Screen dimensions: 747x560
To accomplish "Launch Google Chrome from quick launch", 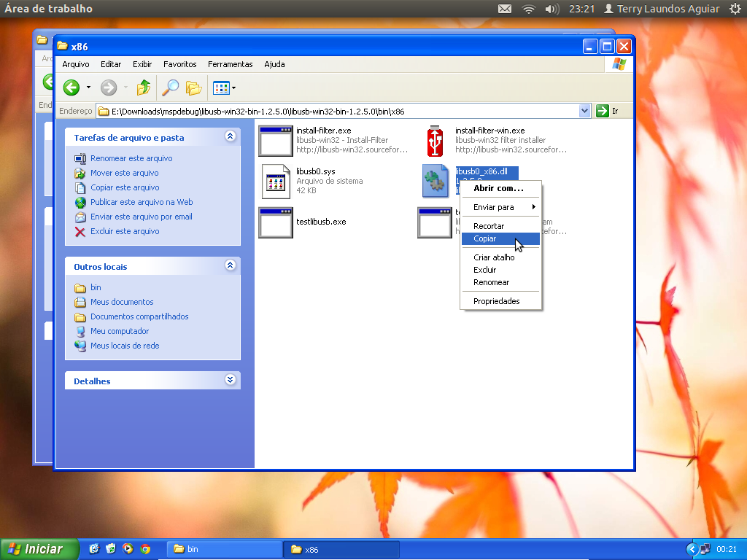I will click(x=145, y=549).
